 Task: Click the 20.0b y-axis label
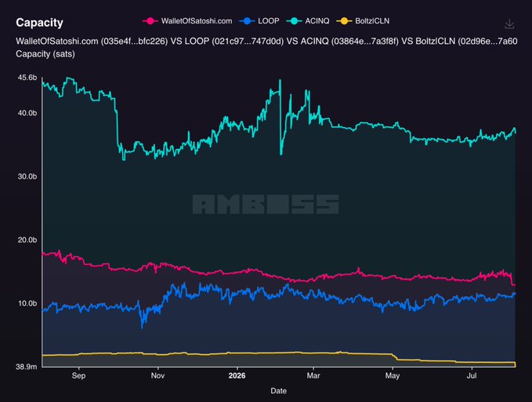click(27, 240)
